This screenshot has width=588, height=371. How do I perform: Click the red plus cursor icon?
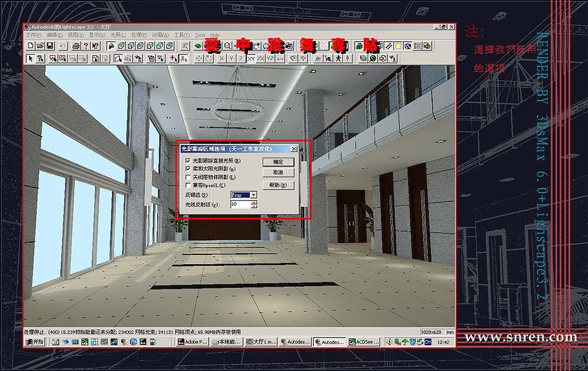click(x=174, y=58)
